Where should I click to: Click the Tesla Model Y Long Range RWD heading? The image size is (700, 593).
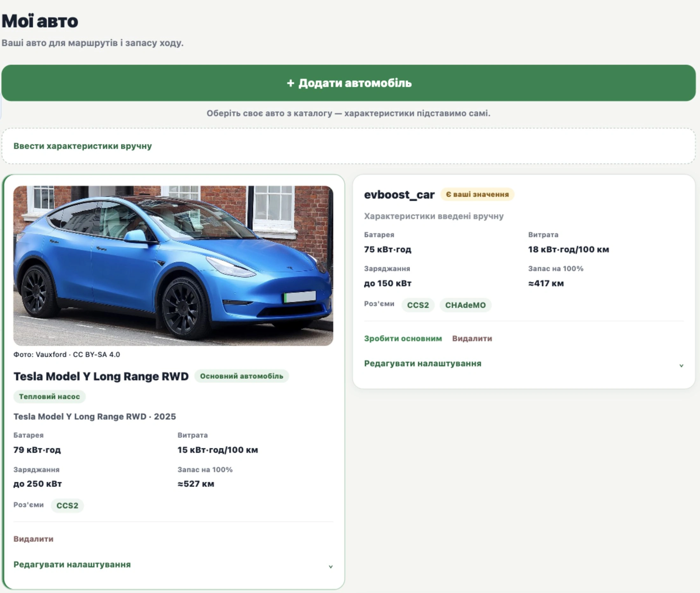pyautogui.click(x=101, y=377)
